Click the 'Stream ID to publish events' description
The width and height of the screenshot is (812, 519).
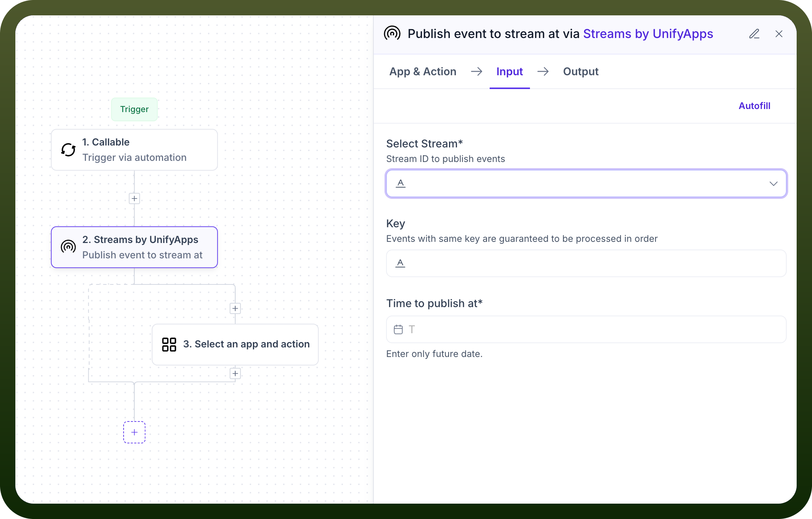(x=446, y=159)
